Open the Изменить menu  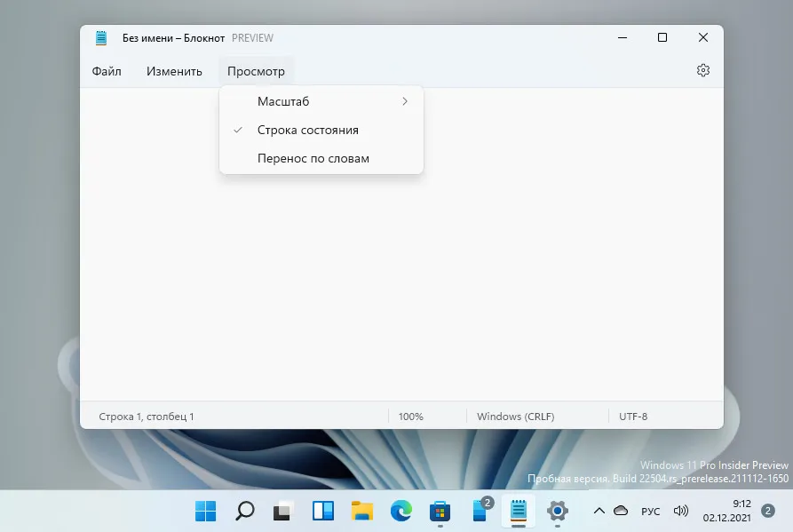[174, 71]
